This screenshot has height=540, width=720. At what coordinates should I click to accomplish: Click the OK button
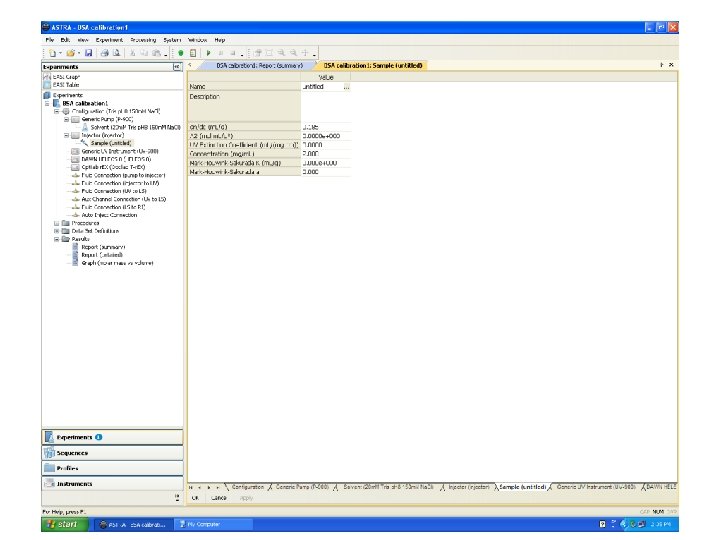click(x=195, y=498)
